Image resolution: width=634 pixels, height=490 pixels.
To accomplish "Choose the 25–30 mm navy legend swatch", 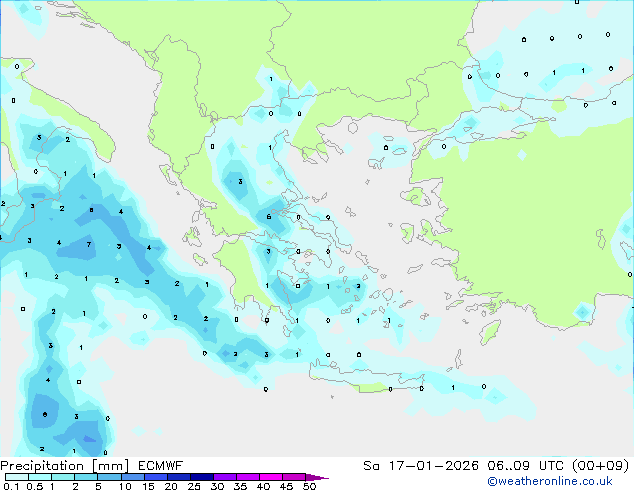I will (201, 477).
